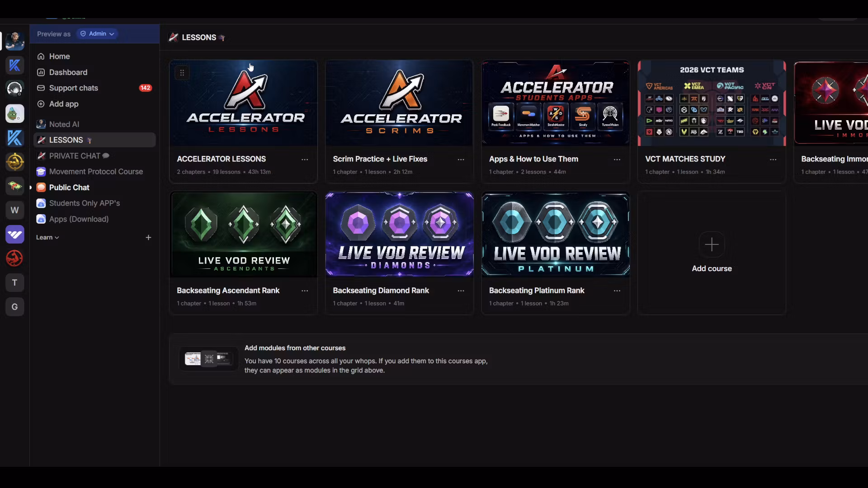Click Add modules from other courses heading
This screenshot has height=488, width=868.
[295, 348]
